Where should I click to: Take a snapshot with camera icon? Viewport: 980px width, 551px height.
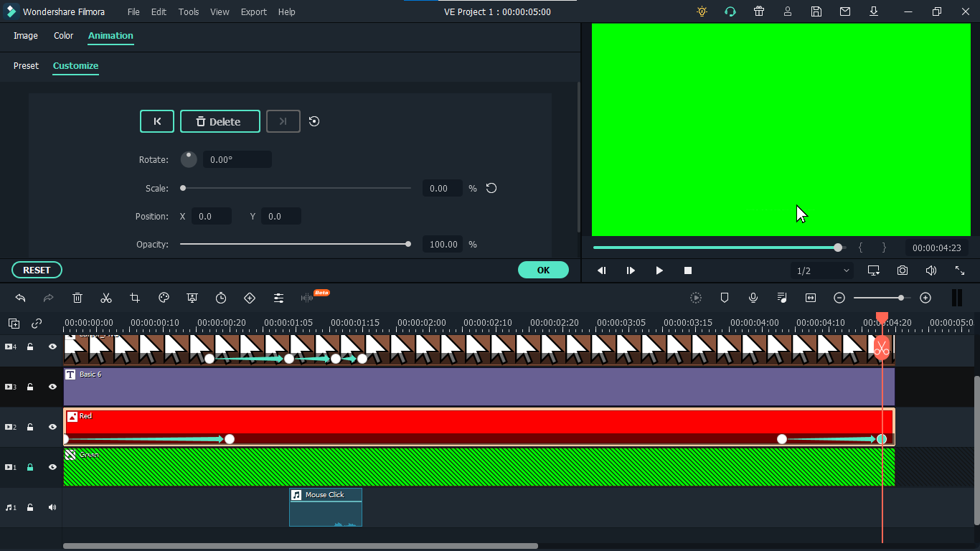pos(903,270)
